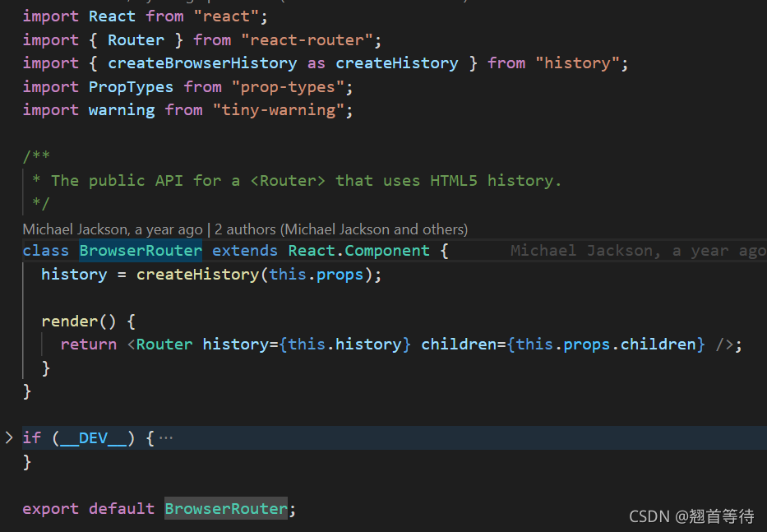This screenshot has width=767, height=532.
Task: Click the children={this.props.children} attribute
Action: (563, 344)
